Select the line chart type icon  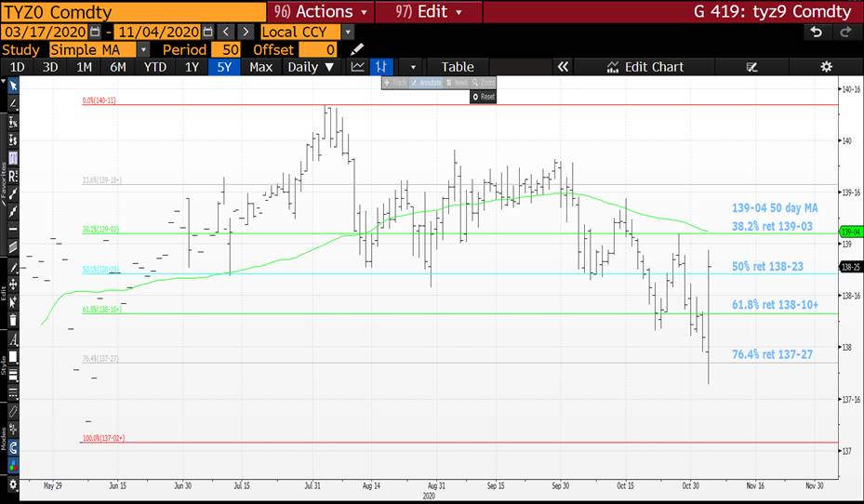357,67
